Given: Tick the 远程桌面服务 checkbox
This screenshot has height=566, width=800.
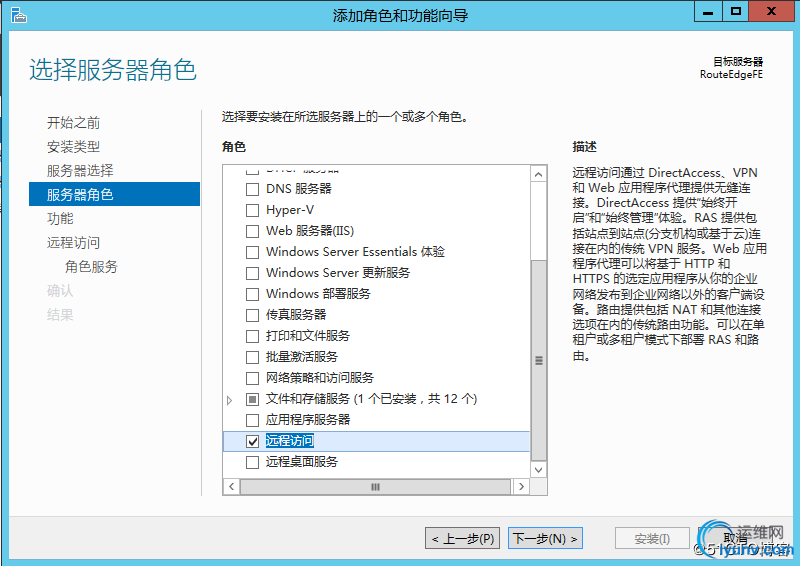Looking at the screenshot, I should coord(252,462).
